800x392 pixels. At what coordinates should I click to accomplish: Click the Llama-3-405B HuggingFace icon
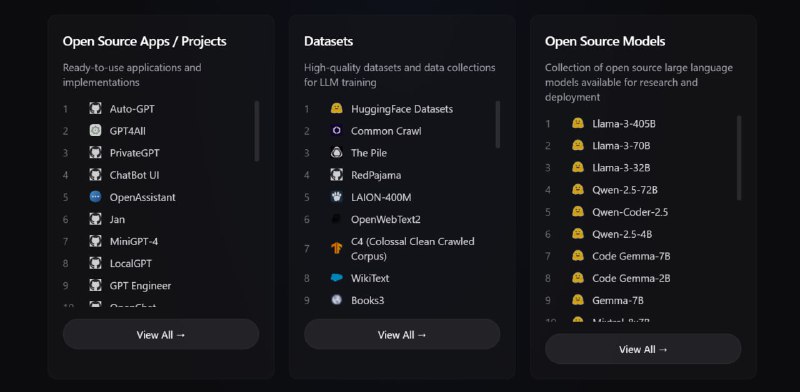click(x=578, y=123)
